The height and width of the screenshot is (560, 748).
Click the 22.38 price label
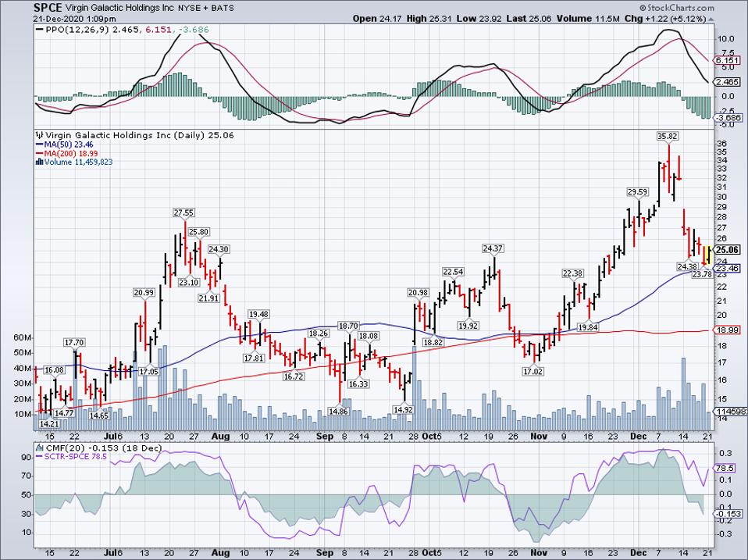pos(573,273)
